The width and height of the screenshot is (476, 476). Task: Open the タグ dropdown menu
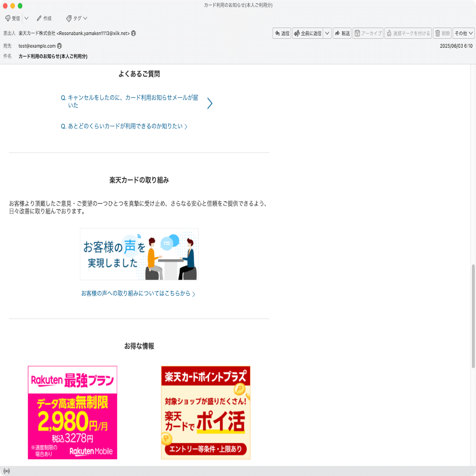(85, 18)
